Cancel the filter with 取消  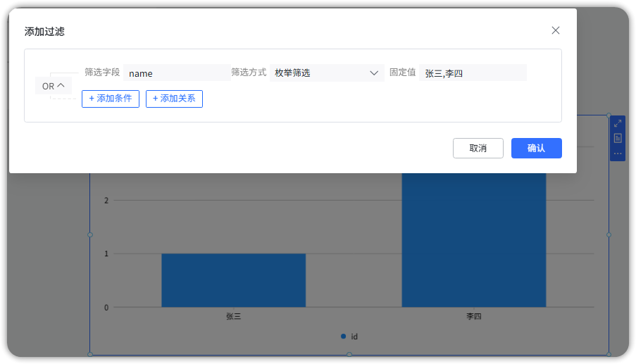click(478, 149)
